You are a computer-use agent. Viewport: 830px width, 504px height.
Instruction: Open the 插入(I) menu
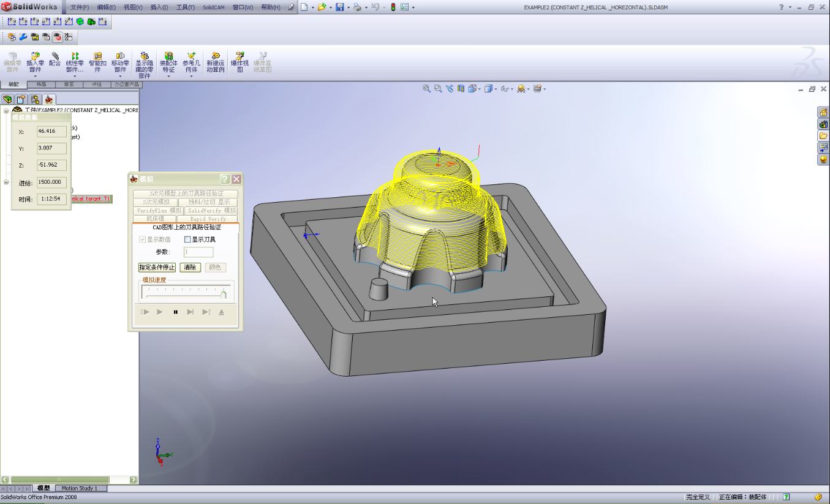click(159, 7)
